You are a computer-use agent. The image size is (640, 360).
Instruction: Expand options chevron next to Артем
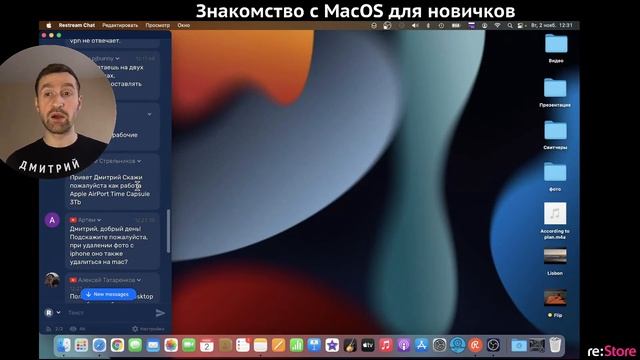point(99,220)
